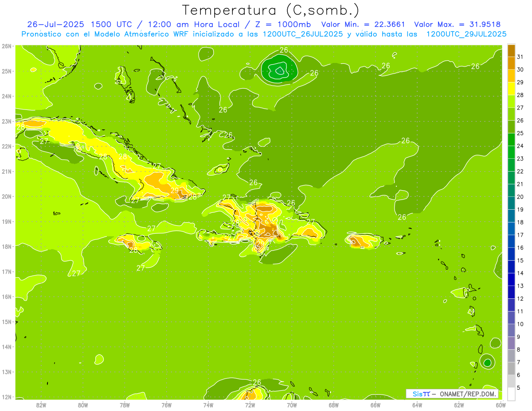Click the title "Temperatura (C,somb.)"

270,11
